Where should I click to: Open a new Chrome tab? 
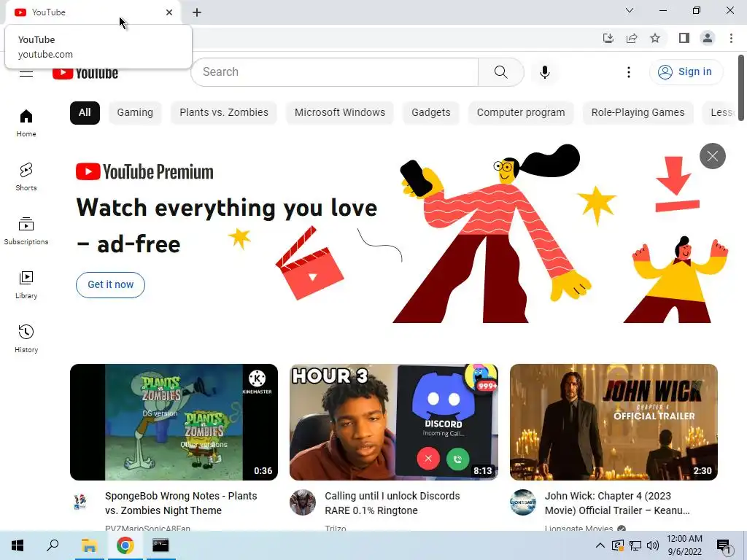[197, 12]
